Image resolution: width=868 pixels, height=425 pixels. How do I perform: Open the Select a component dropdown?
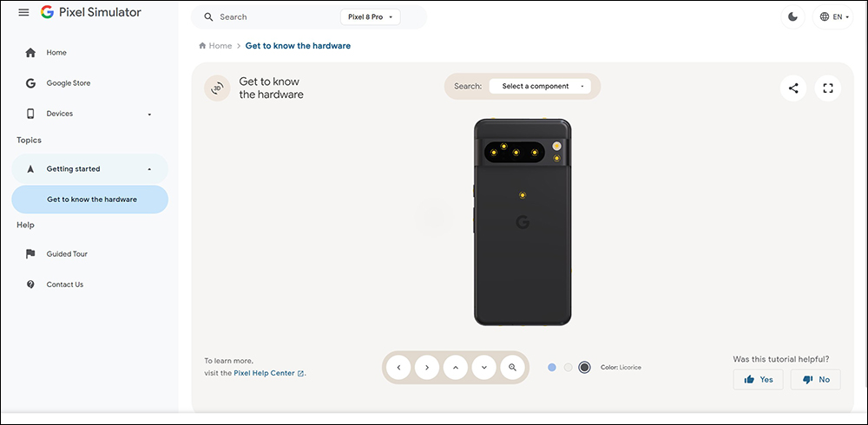[540, 87]
